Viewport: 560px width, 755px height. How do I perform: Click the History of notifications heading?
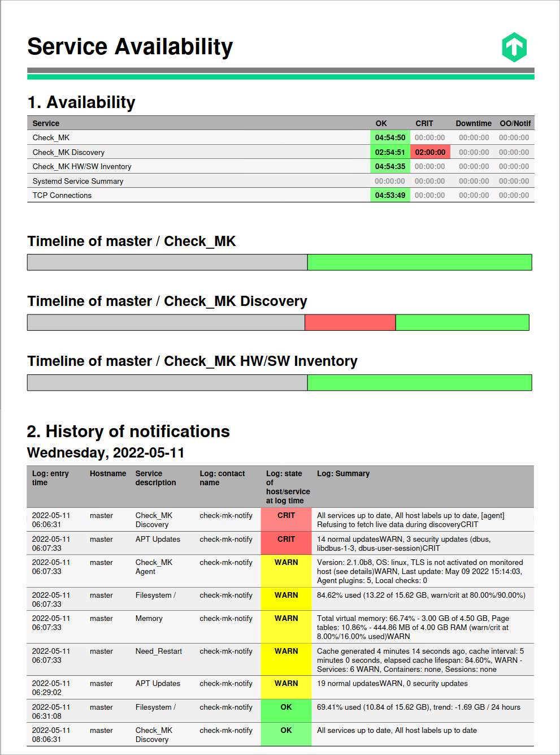click(x=128, y=432)
